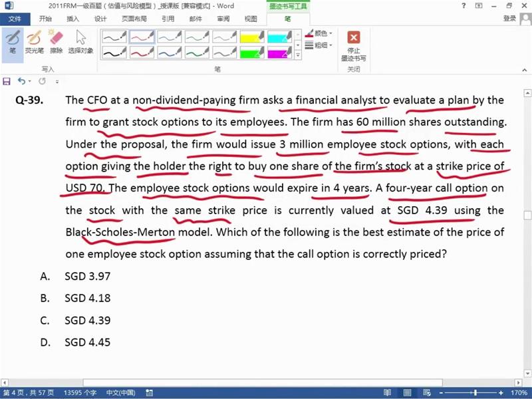Screen dimensions: 532x399
Task: Choose the cyan highlighter pen
Action: coord(280,37)
